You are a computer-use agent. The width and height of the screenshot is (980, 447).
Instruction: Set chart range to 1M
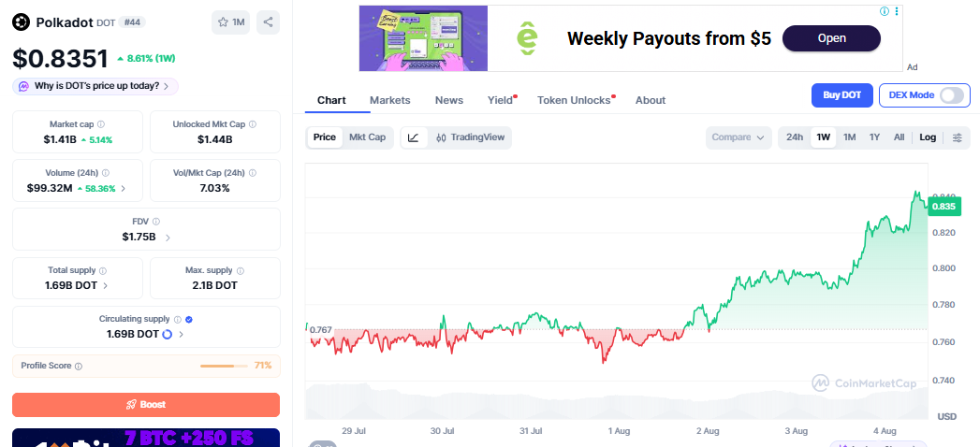[849, 137]
